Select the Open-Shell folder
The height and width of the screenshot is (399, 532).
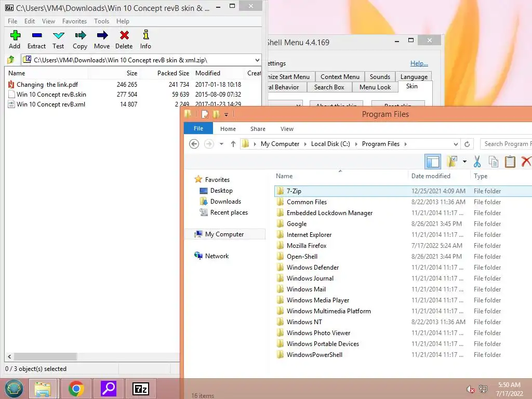click(x=302, y=257)
